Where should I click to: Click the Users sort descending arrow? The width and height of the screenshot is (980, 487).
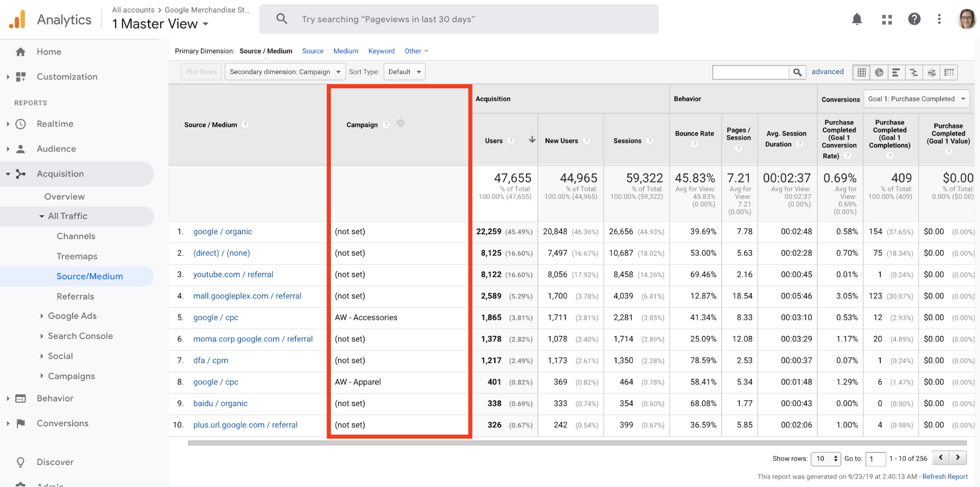532,140
